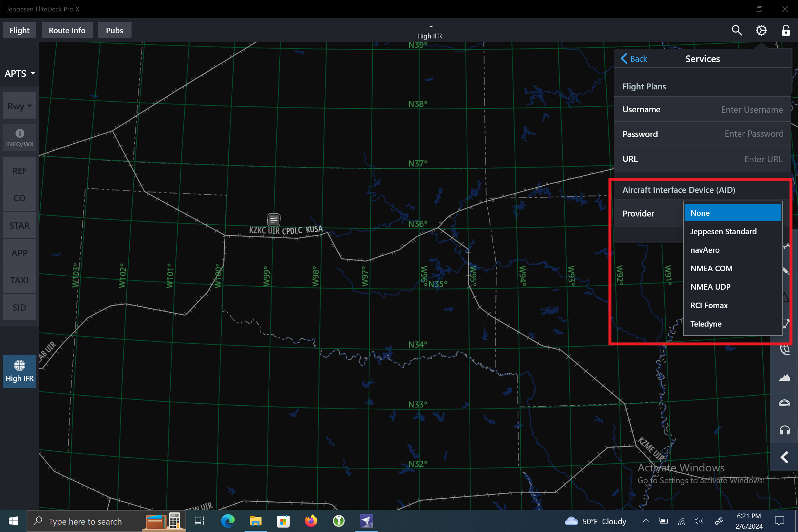798x532 pixels.
Task: Open the STAR charts section
Action: pos(20,225)
